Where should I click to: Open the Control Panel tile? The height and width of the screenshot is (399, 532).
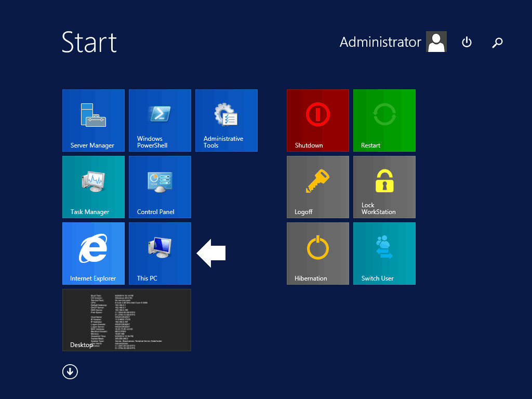[x=160, y=187]
